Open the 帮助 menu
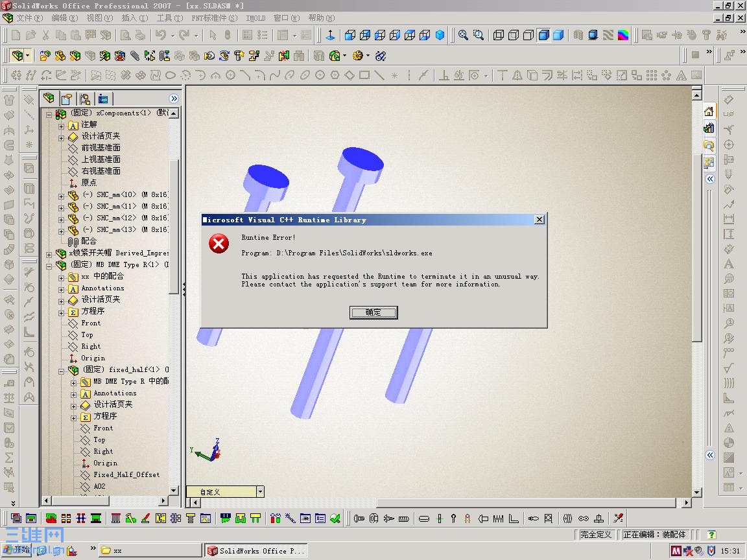Image resolution: width=747 pixels, height=560 pixels. pyautogui.click(x=321, y=18)
